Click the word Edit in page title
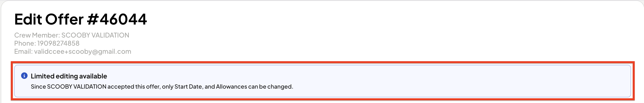Image resolution: width=644 pixels, height=103 pixels. pos(28,19)
